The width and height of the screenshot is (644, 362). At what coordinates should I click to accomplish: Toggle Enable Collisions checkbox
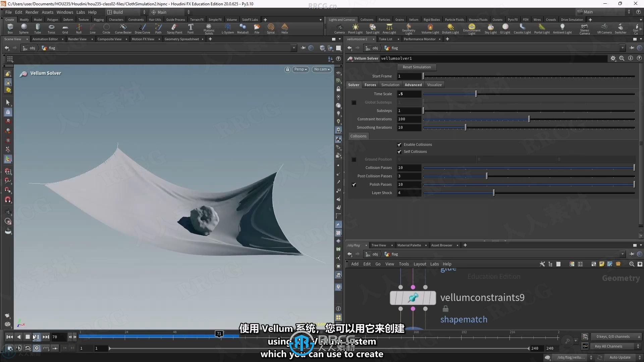point(399,145)
